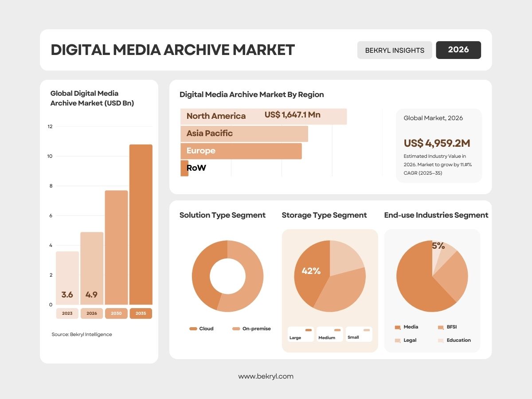
Task: Click the RoW region bar
Action: point(184,168)
